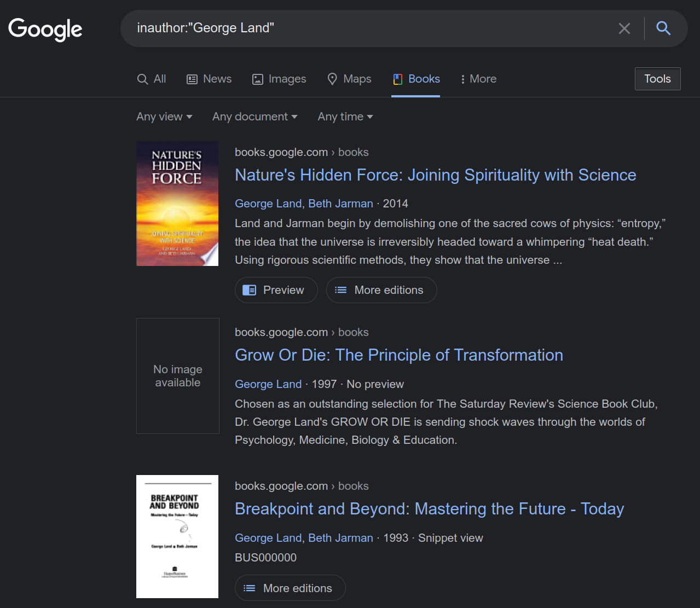This screenshot has height=608, width=700.
Task: Show More editions of Breakpoint and Beyond
Action: point(290,588)
